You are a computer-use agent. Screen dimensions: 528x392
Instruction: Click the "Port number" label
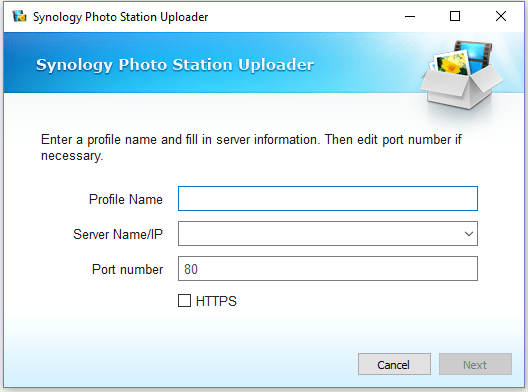click(127, 269)
